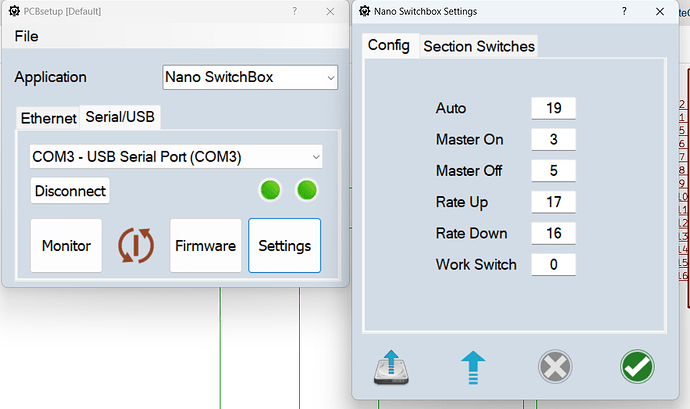The width and height of the screenshot is (690, 409).
Task: Open the File menu
Action: (26, 36)
